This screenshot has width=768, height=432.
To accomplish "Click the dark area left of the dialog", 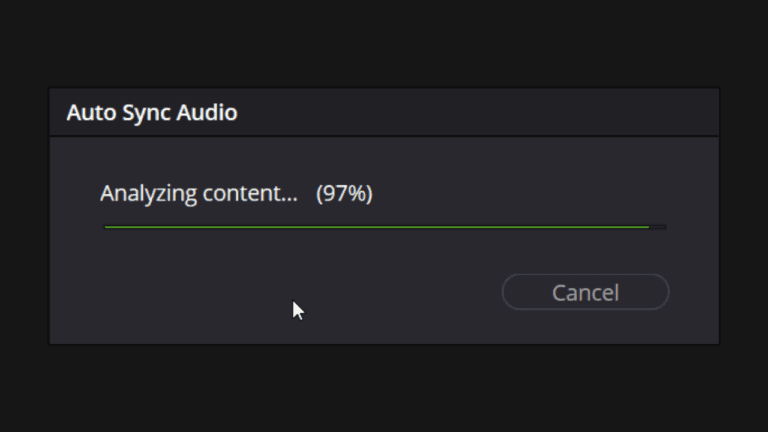I will [24, 216].
